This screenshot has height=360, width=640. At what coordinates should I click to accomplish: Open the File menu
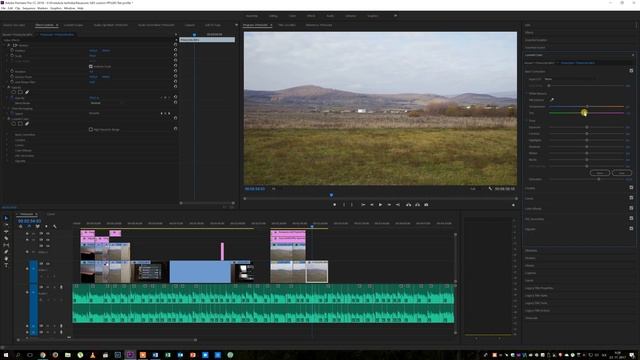point(3,8)
